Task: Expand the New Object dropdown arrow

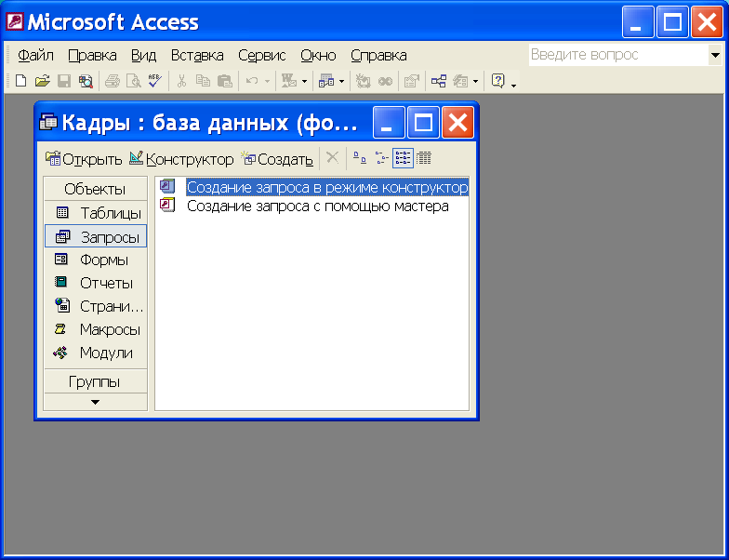Action: [475, 82]
